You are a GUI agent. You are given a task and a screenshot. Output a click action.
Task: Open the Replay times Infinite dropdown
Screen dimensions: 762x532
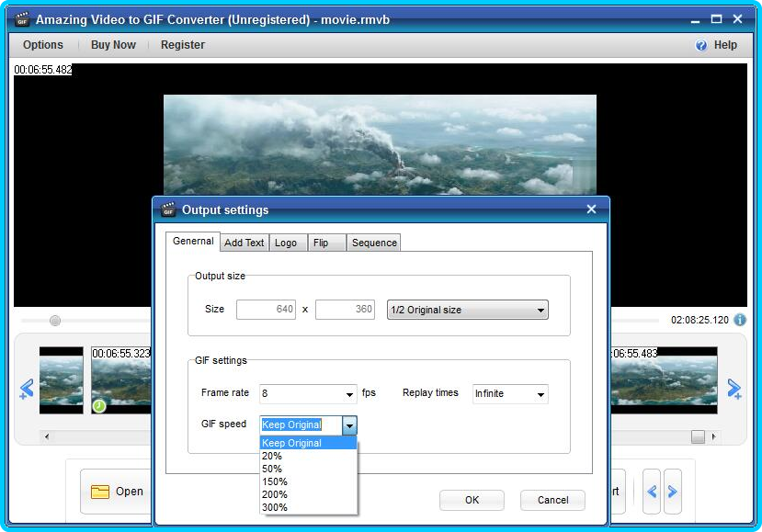(x=510, y=393)
